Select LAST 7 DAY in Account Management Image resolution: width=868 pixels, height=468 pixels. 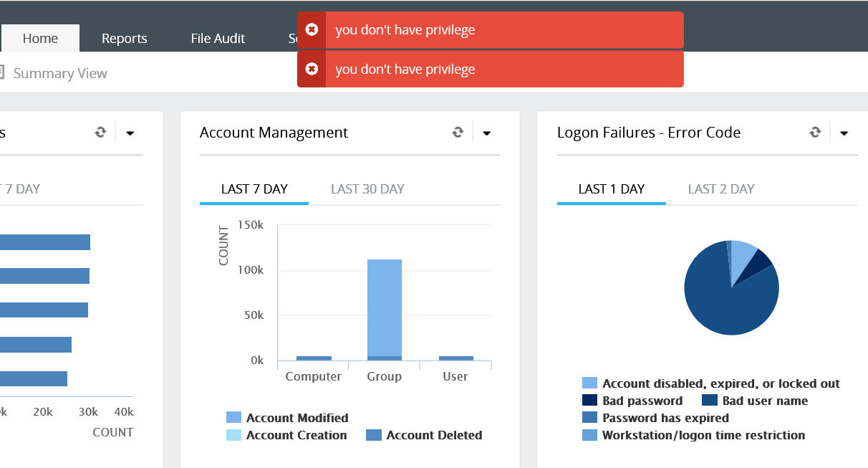[x=254, y=189]
